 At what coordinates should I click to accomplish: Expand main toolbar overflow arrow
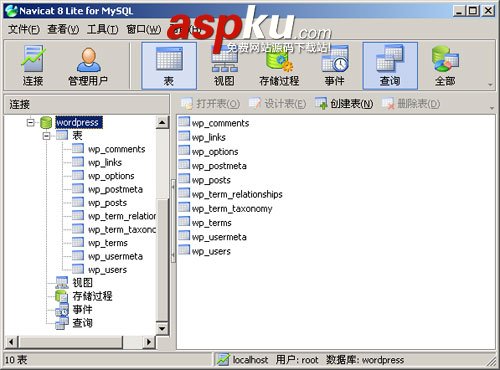click(x=490, y=85)
